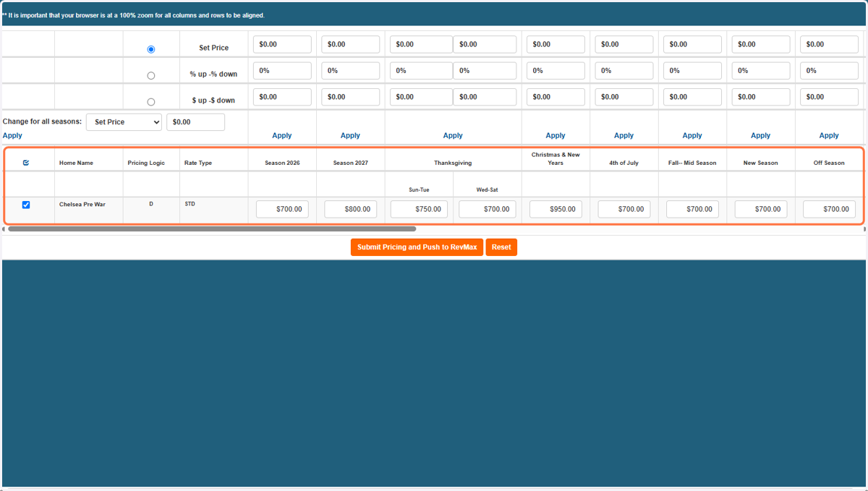The height and width of the screenshot is (491, 868).
Task: Click Chelsea Pre War Season 2027 price $800.00
Action: click(x=351, y=209)
